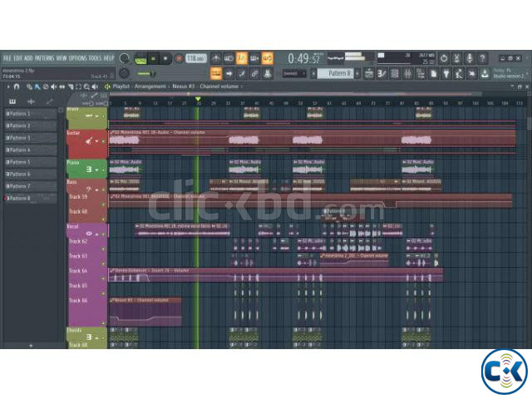Open the playlist view icon
Screen dimensions: 532x399
click(x=369, y=73)
